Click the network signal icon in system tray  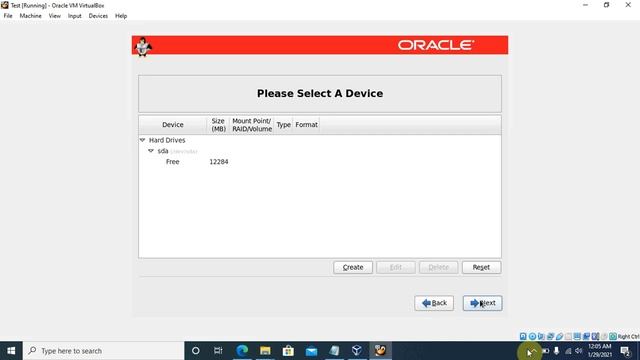pos(568,351)
